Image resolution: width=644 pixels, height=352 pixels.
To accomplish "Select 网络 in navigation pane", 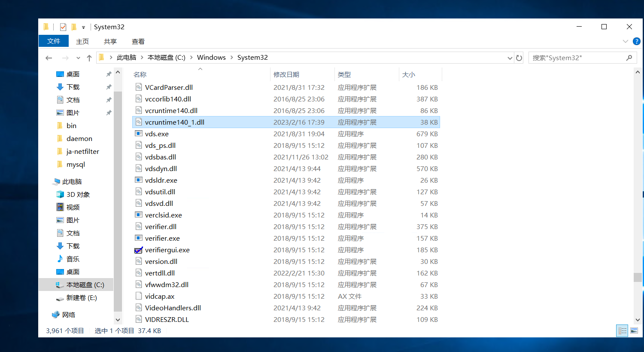I will (x=68, y=315).
